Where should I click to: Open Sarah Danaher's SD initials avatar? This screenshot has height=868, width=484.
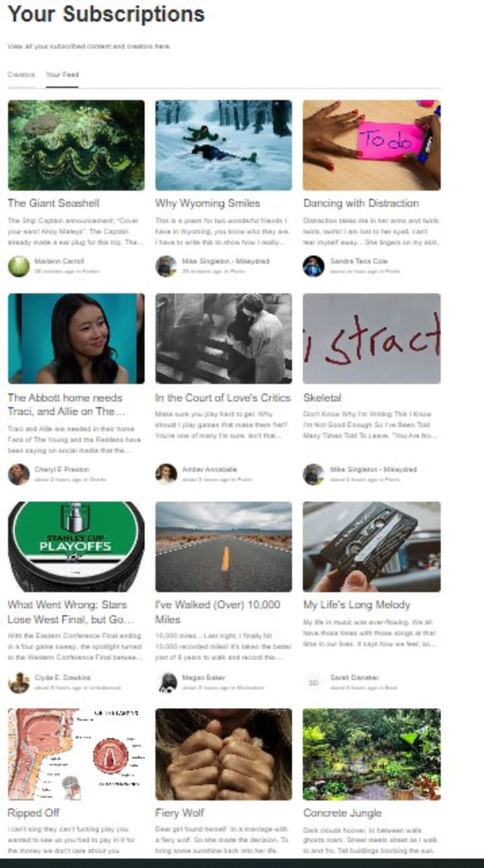point(313,682)
